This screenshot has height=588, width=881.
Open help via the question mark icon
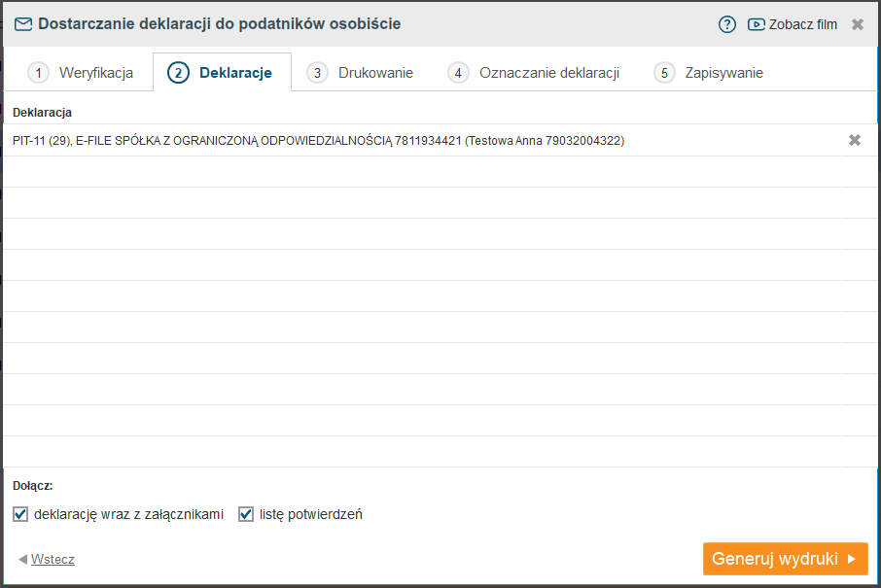click(x=727, y=24)
